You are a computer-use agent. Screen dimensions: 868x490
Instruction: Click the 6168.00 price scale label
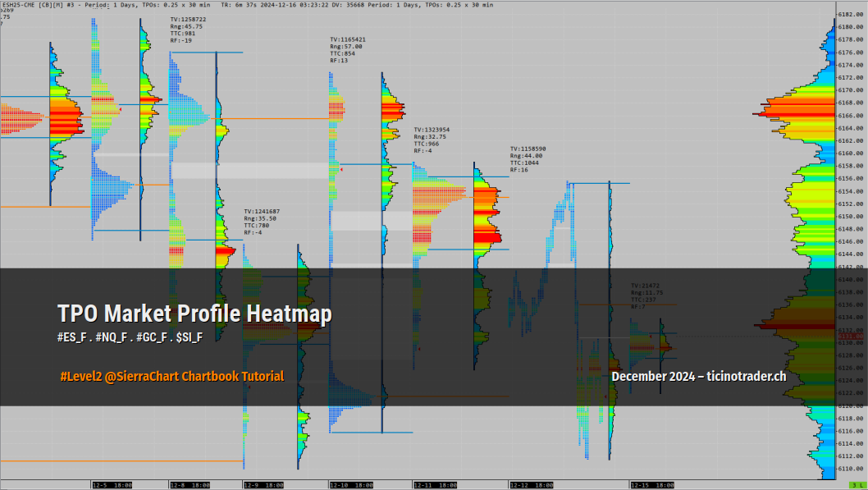click(x=851, y=103)
